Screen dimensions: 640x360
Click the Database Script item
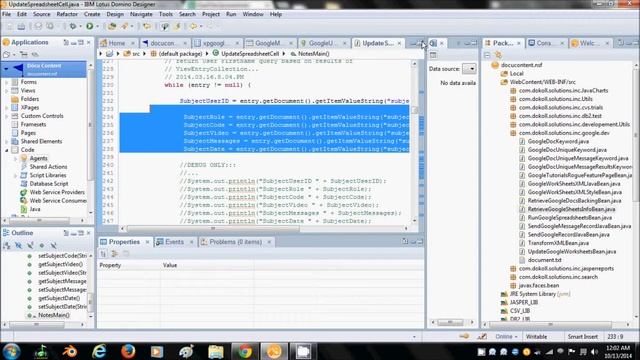click(49, 184)
